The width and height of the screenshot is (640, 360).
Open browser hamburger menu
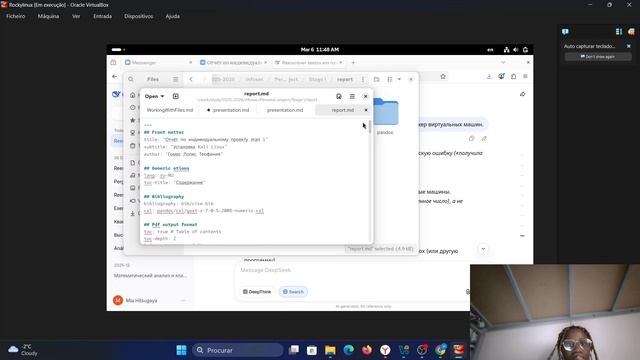[x=525, y=76]
